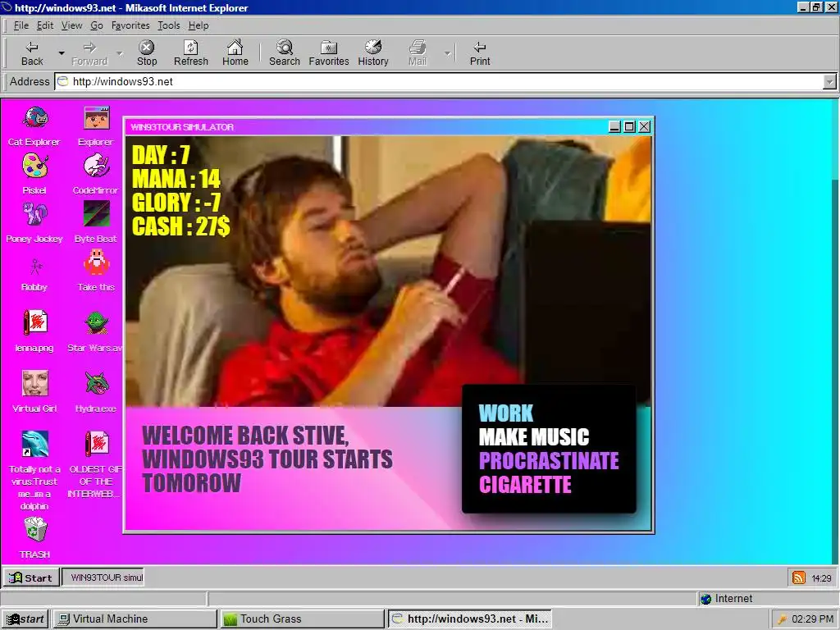Image resolution: width=840 pixels, height=630 pixels.
Task: Minimize the WIN93TOUR SIMULATOR window
Action: pos(615,127)
